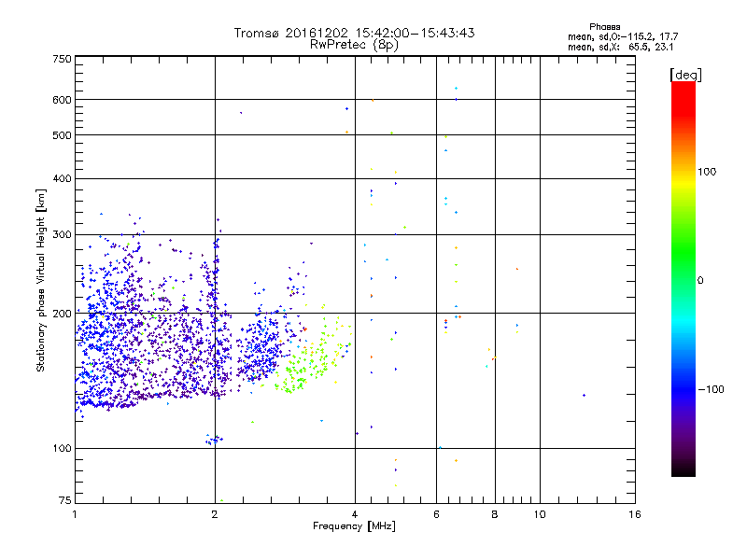Click the colorbar tick label '100'
This screenshot has height=560, width=747.
point(707,172)
